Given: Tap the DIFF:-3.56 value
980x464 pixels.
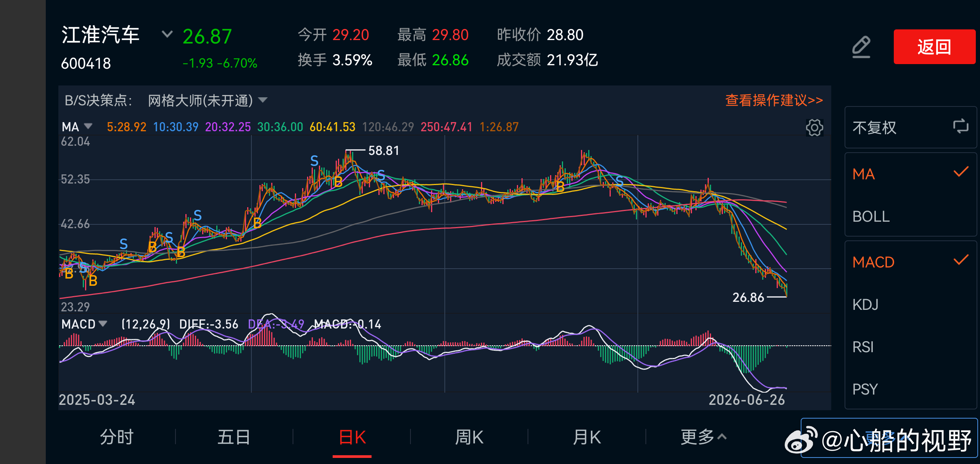Looking at the screenshot, I should (209, 324).
